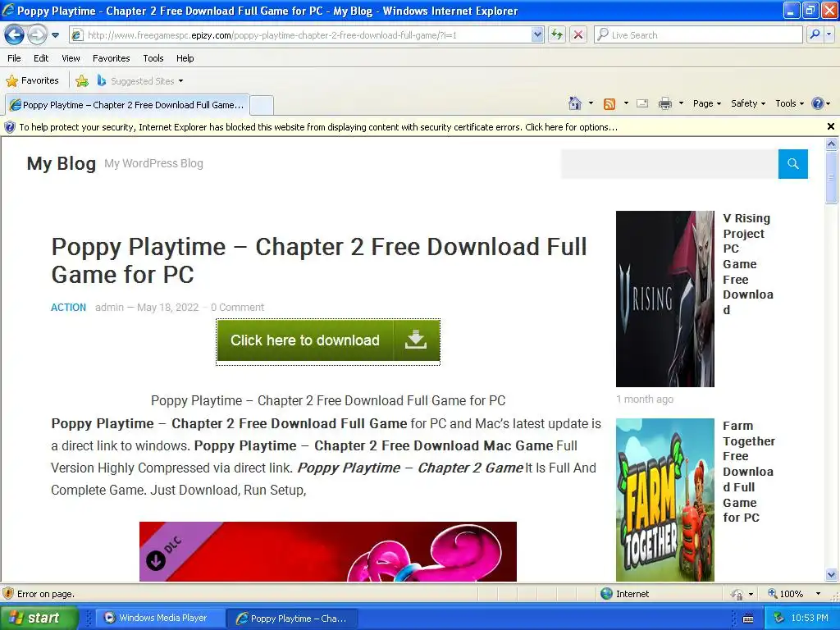Image resolution: width=840 pixels, height=630 pixels.
Task: Click the scrollbar down arrow
Action: point(832,575)
